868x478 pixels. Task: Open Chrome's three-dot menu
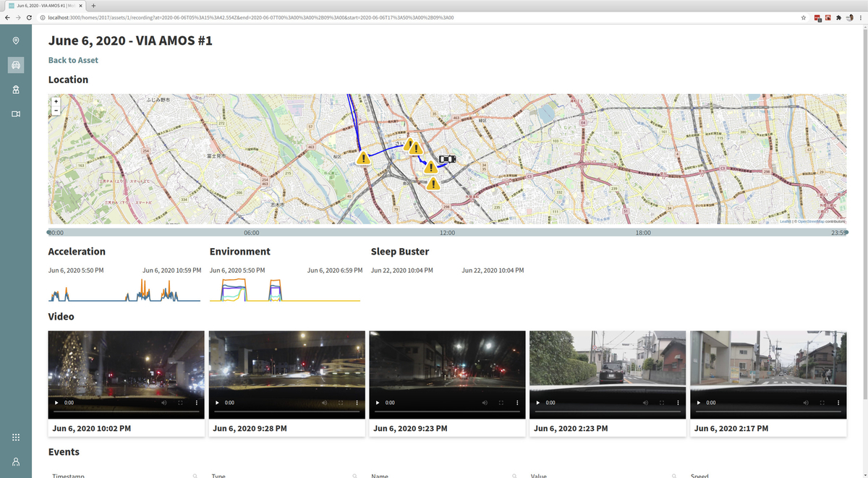click(x=861, y=17)
